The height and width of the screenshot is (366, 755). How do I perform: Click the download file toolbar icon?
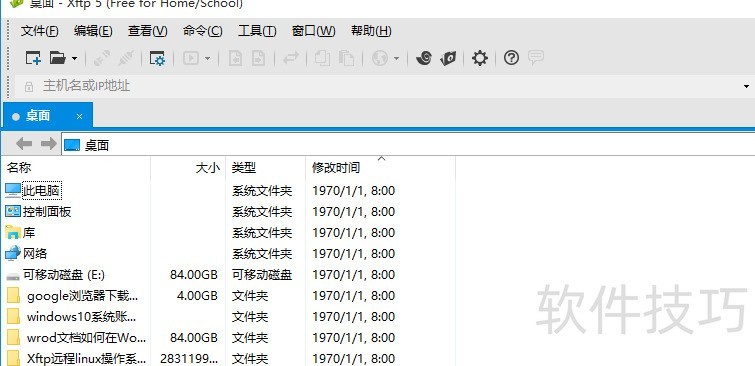235,58
